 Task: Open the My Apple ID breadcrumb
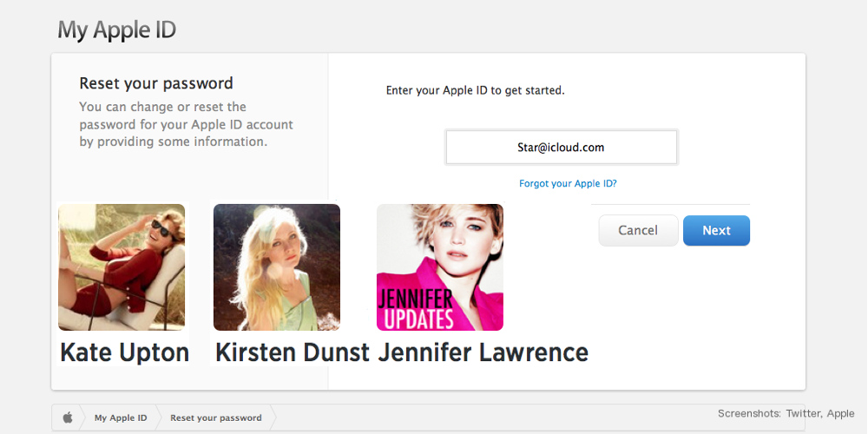click(x=121, y=418)
